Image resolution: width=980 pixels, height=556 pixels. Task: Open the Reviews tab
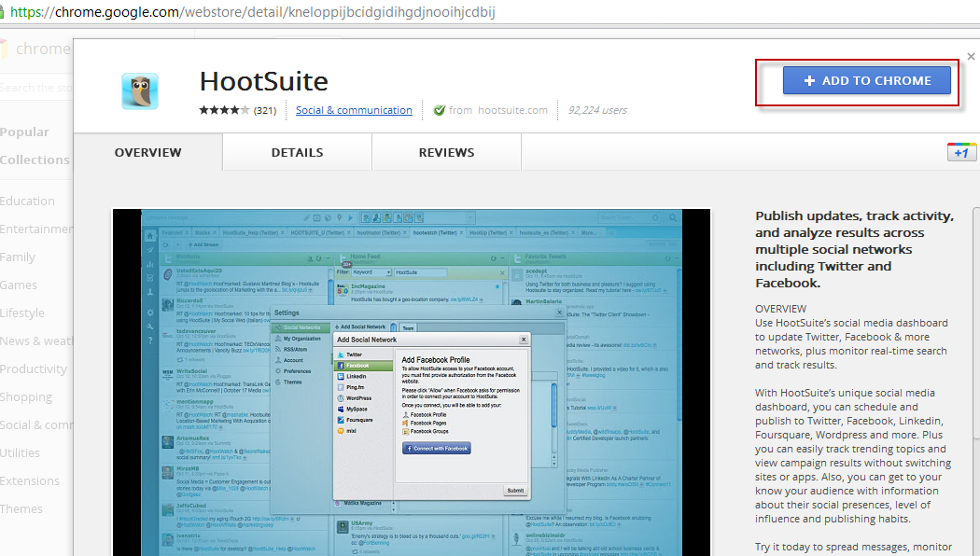click(446, 152)
